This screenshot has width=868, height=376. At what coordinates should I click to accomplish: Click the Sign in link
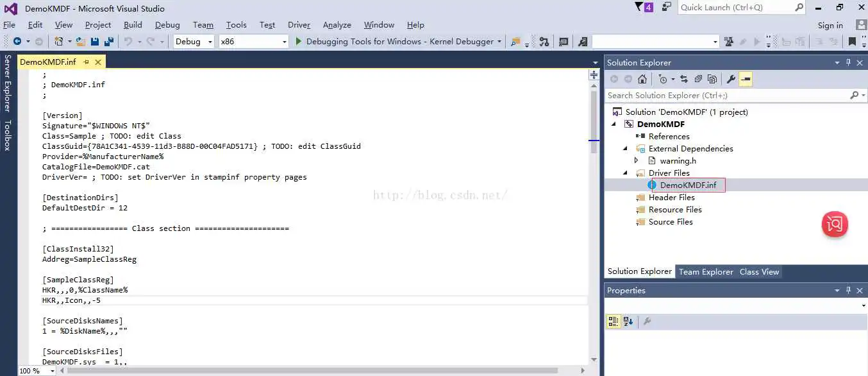(830, 25)
